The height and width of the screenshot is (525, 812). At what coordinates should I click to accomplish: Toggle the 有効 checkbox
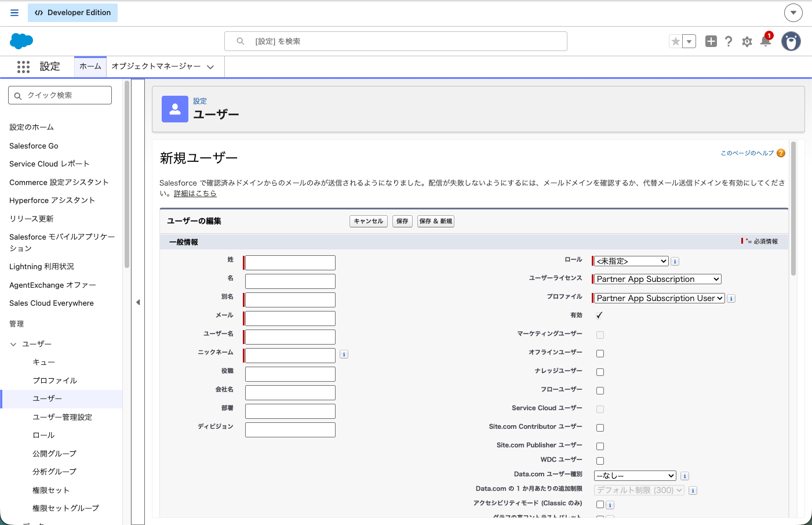pyautogui.click(x=600, y=316)
